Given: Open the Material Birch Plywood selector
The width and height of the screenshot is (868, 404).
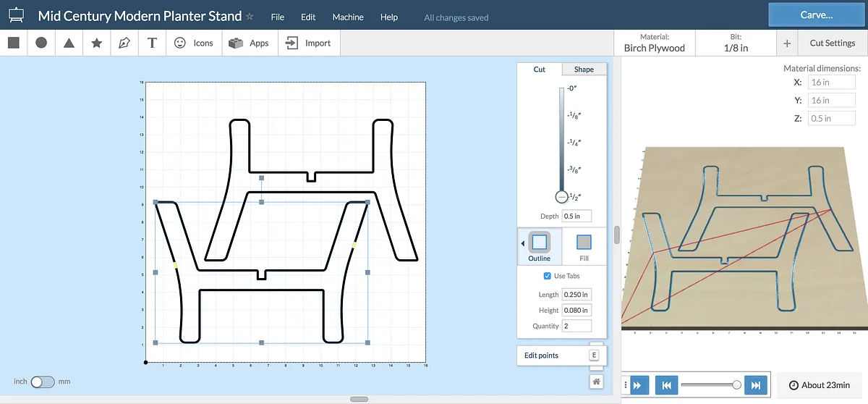Looking at the screenshot, I should (654, 43).
